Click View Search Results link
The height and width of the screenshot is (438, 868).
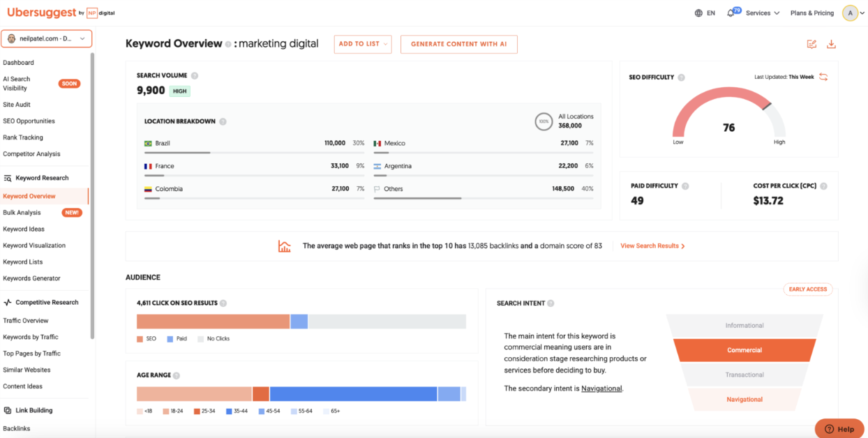coord(652,246)
